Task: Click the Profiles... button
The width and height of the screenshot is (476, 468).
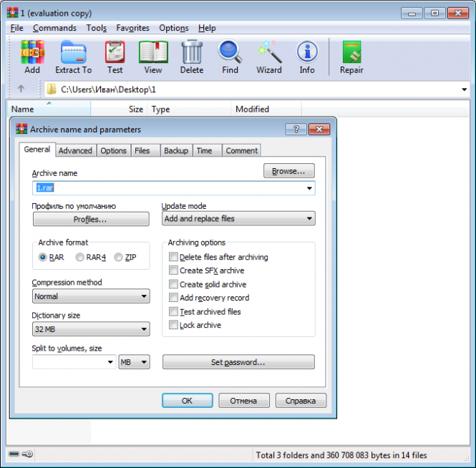Action: [x=91, y=219]
